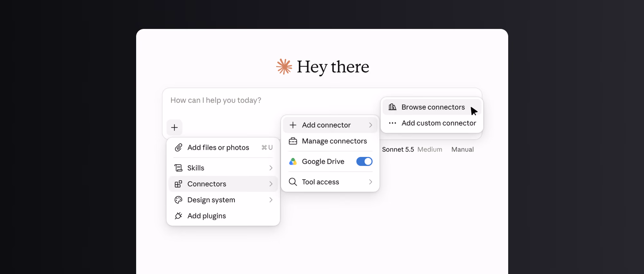Click the Add plugins label

point(207,216)
